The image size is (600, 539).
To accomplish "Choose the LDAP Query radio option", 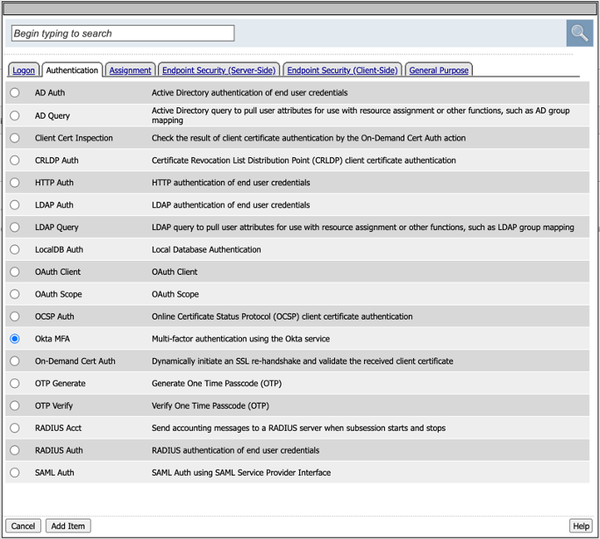I will coord(15,227).
